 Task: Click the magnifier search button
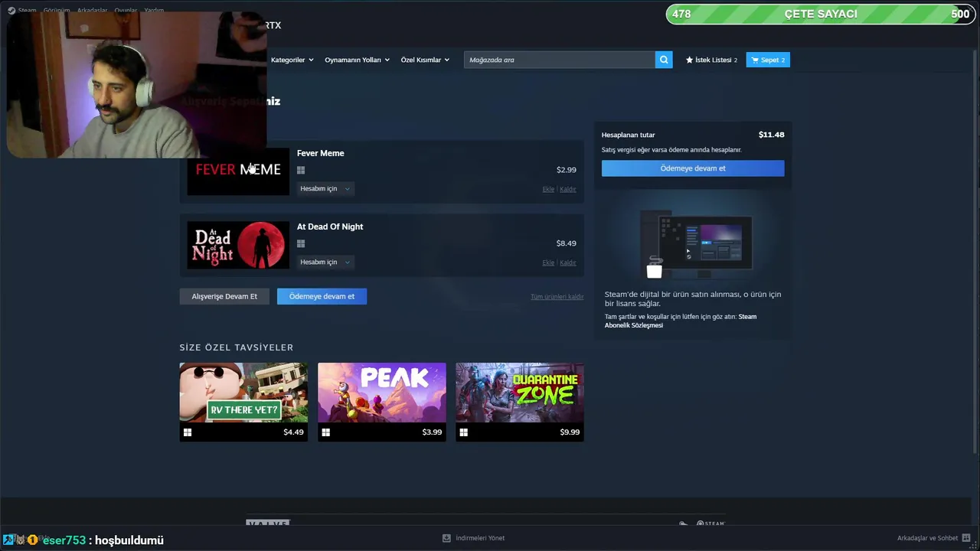click(664, 60)
